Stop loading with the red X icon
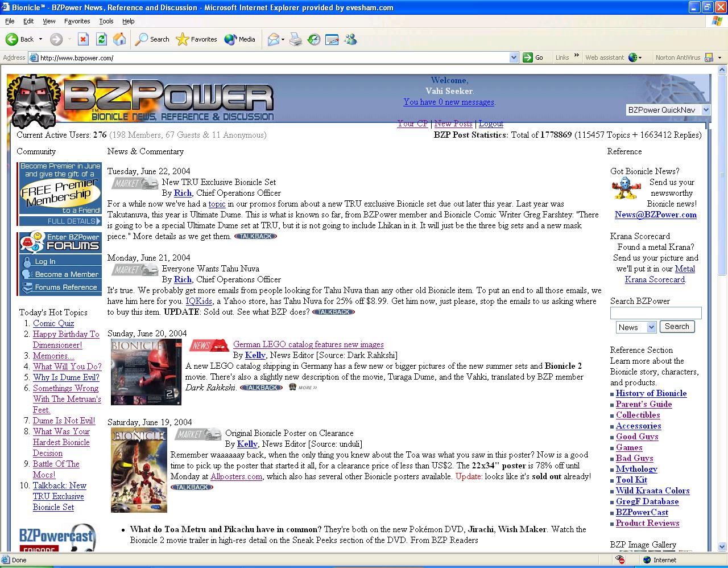Screen dimensions: 728x568 click(x=83, y=39)
